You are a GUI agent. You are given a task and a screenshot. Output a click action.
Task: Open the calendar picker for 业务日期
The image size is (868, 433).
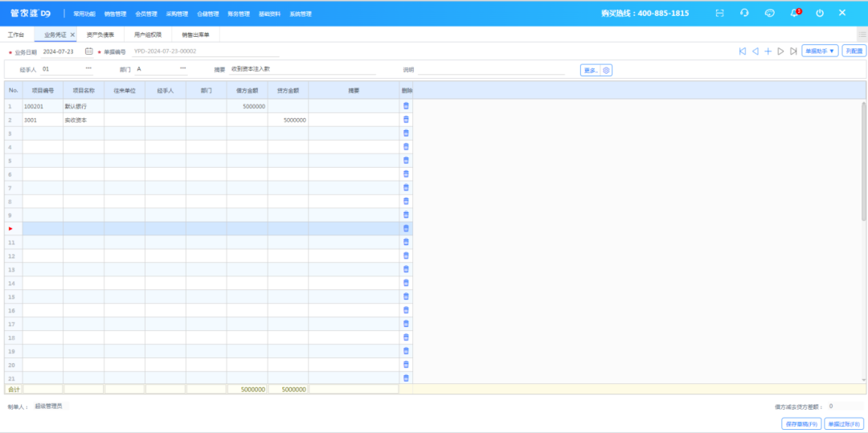(89, 51)
